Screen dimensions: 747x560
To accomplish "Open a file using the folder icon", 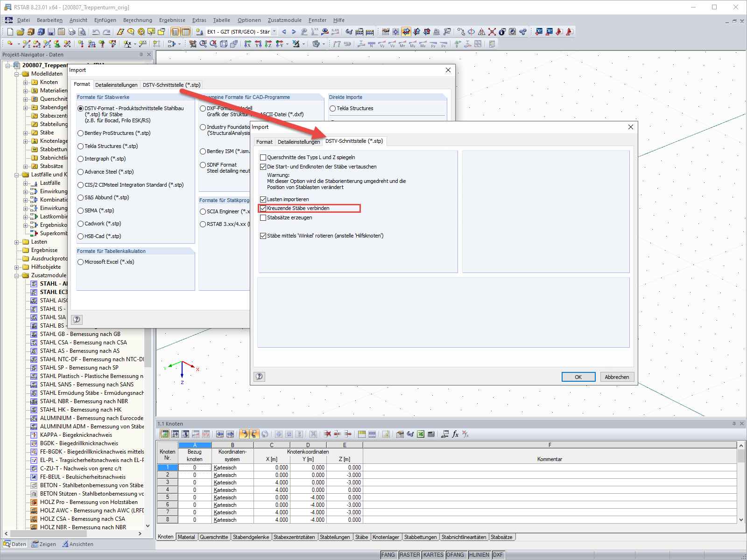I will 21,32.
